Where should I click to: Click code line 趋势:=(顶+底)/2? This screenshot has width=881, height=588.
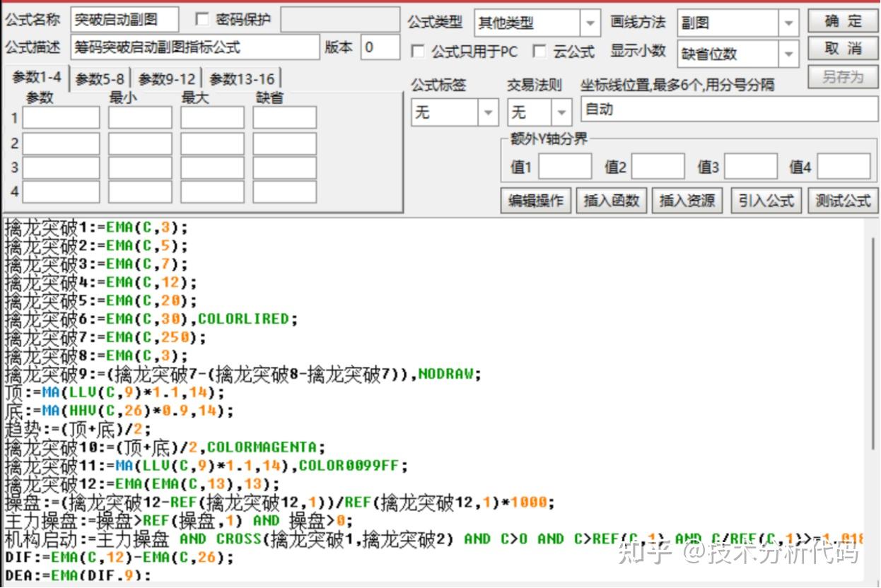click(78, 429)
